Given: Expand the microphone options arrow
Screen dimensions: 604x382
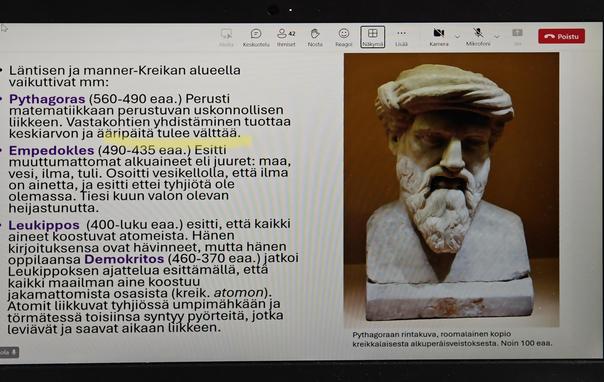Looking at the screenshot, I should pyautogui.click(x=497, y=37).
